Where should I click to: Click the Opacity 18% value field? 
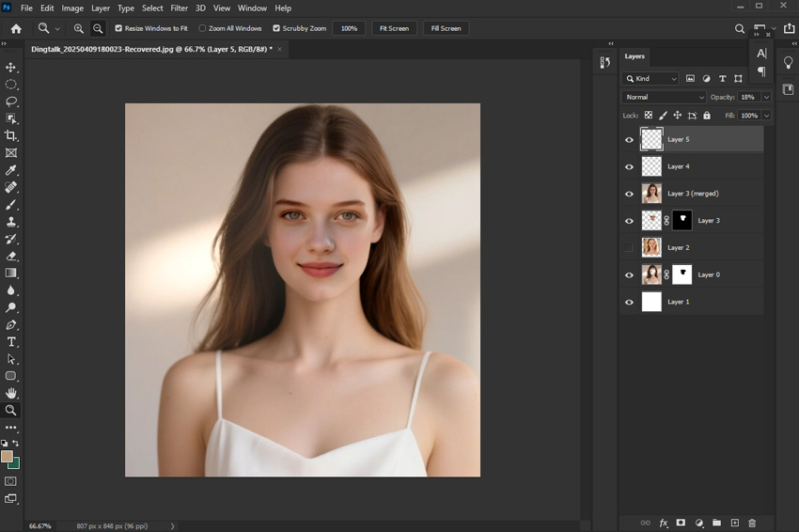[748, 97]
